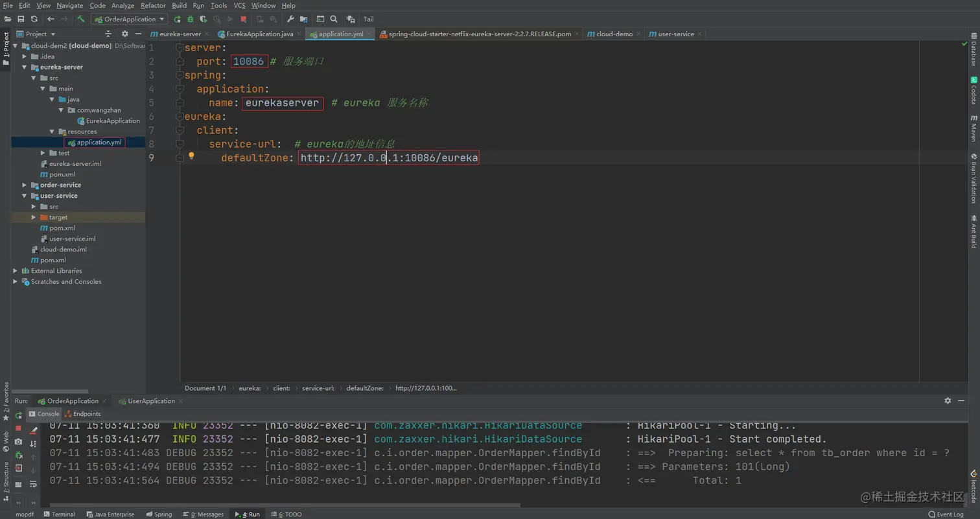Click the defaultZone URL value in editor
This screenshot has height=519, width=980.
tap(389, 157)
